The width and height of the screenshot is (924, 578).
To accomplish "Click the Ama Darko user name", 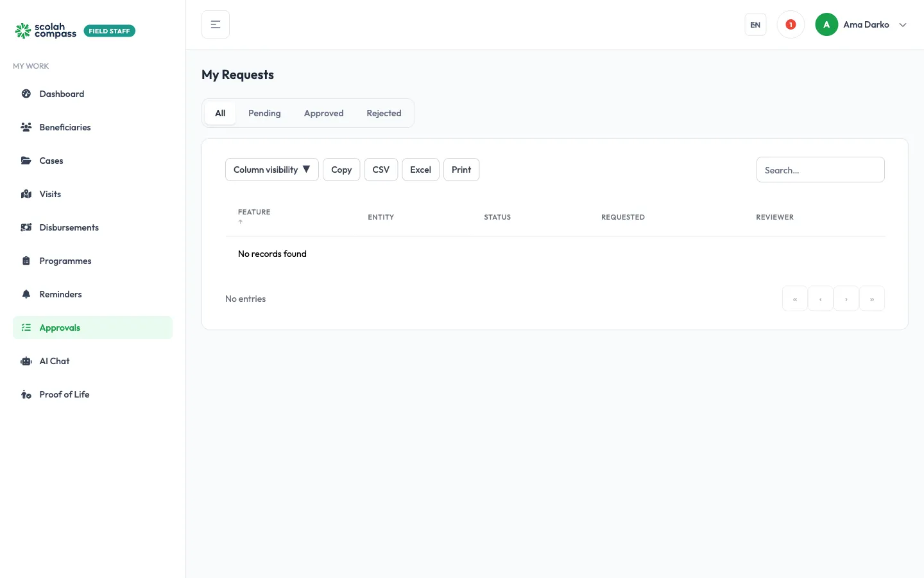I will click(x=866, y=24).
